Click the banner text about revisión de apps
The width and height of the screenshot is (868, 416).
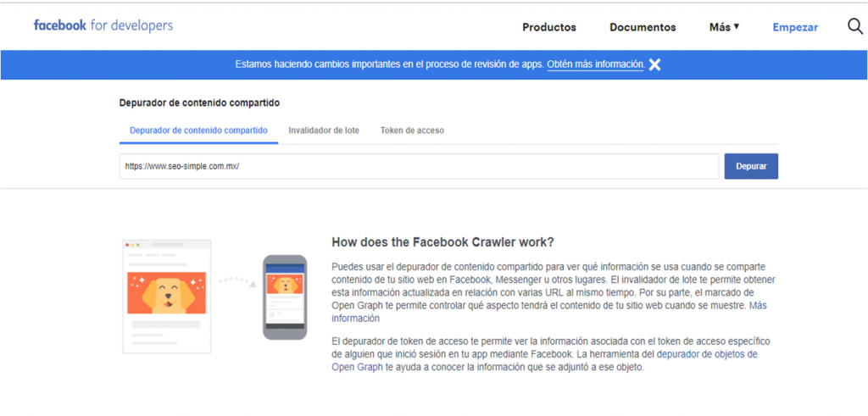tap(390, 64)
